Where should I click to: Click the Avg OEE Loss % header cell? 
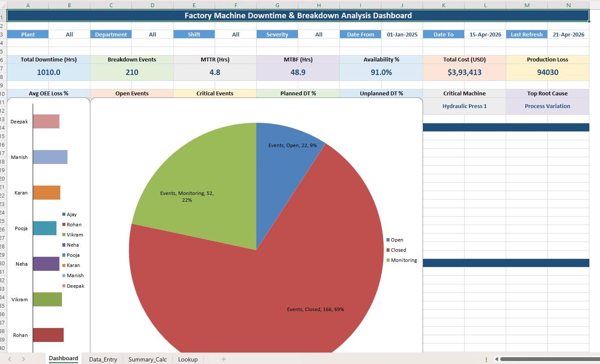[x=48, y=93]
